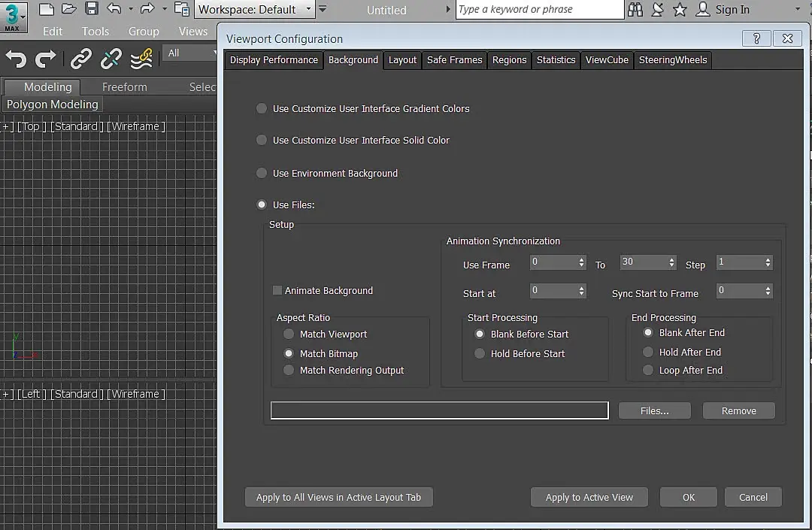Choose the Match Viewport aspect ratio option
The height and width of the screenshot is (530, 812).
(x=289, y=334)
